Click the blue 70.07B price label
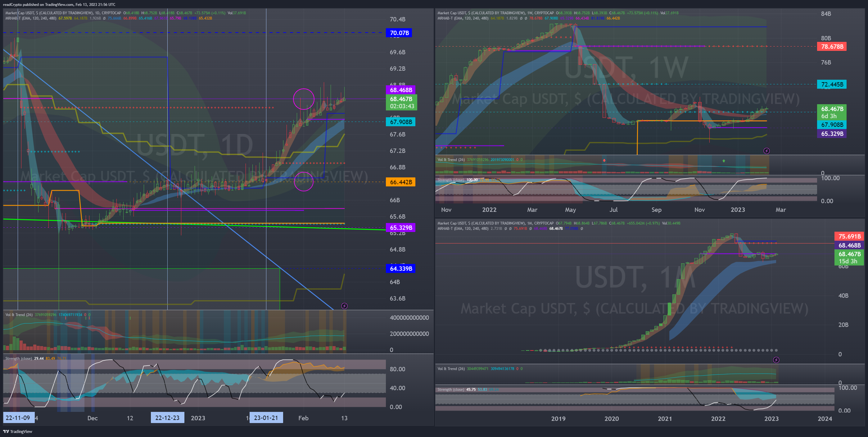Image resolution: width=868 pixels, height=437 pixels. point(399,33)
